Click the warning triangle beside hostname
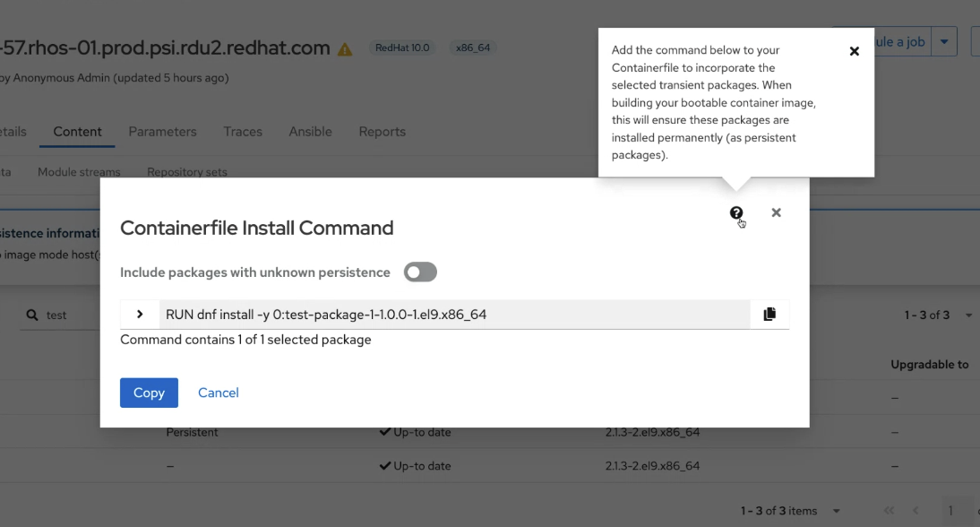The width and height of the screenshot is (980, 527). point(345,49)
